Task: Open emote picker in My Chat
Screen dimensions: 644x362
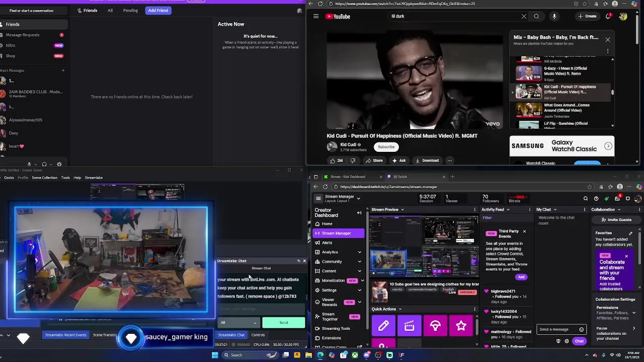Action: (x=581, y=329)
